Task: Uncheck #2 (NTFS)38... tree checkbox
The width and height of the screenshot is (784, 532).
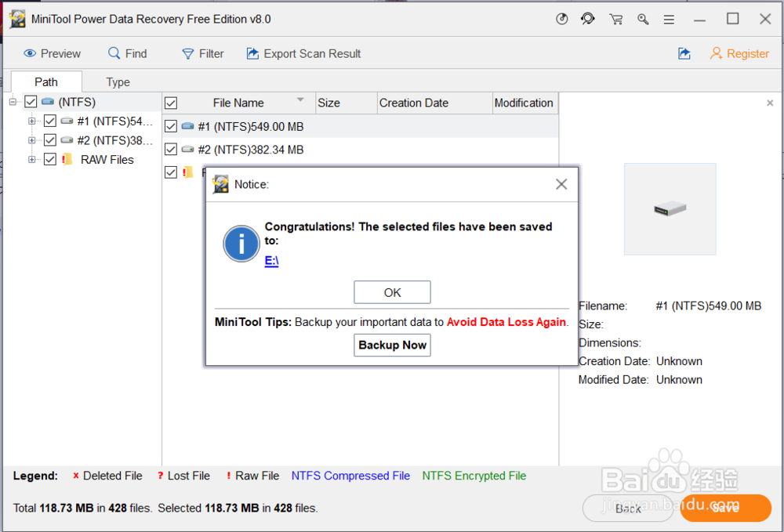Action: coord(50,140)
